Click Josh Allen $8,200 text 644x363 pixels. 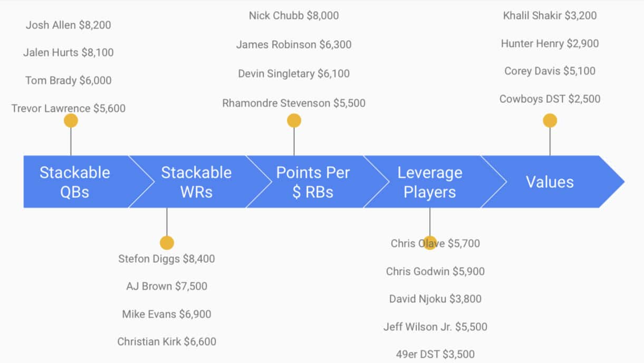coord(69,25)
